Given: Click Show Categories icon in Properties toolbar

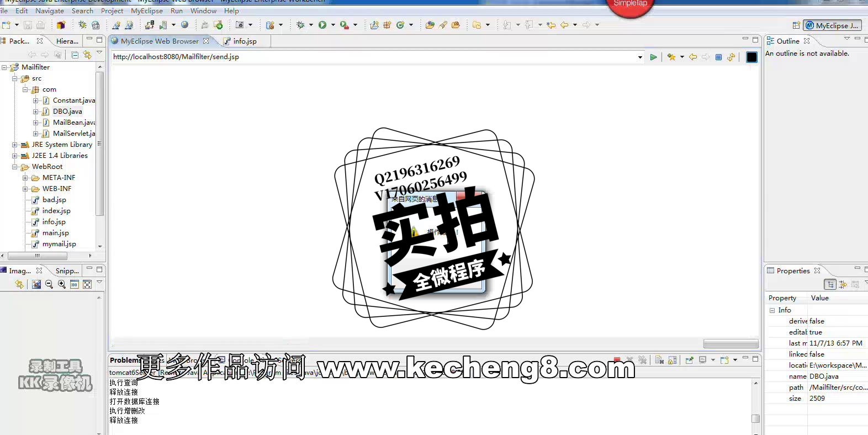Looking at the screenshot, I should pyautogui.click(x=830, y=284).
